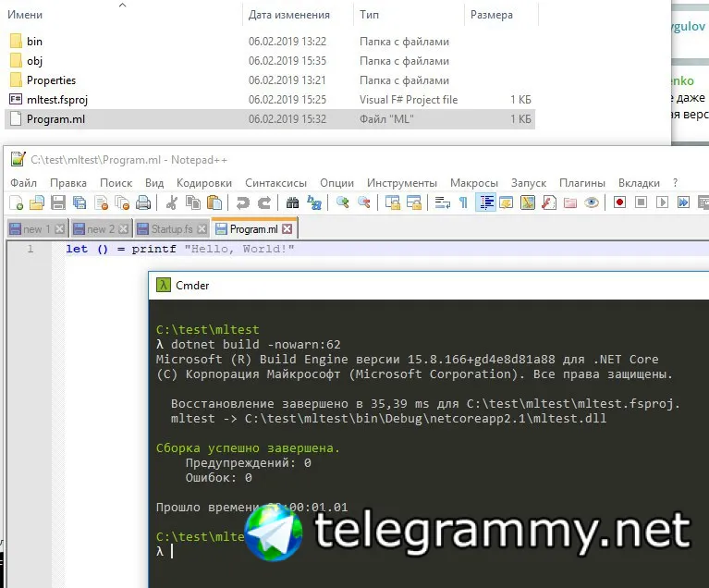Open the Document Map icon
The image size is (709, 588).
tap(528, 202)
